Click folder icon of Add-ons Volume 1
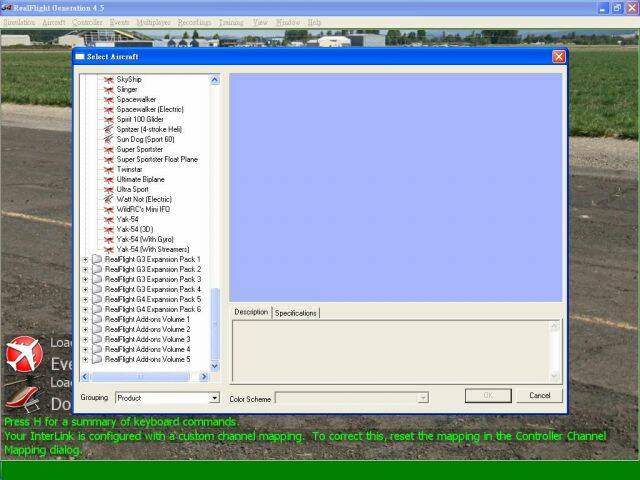Screen dimensions: 640x480 click(x=97, y=320)
